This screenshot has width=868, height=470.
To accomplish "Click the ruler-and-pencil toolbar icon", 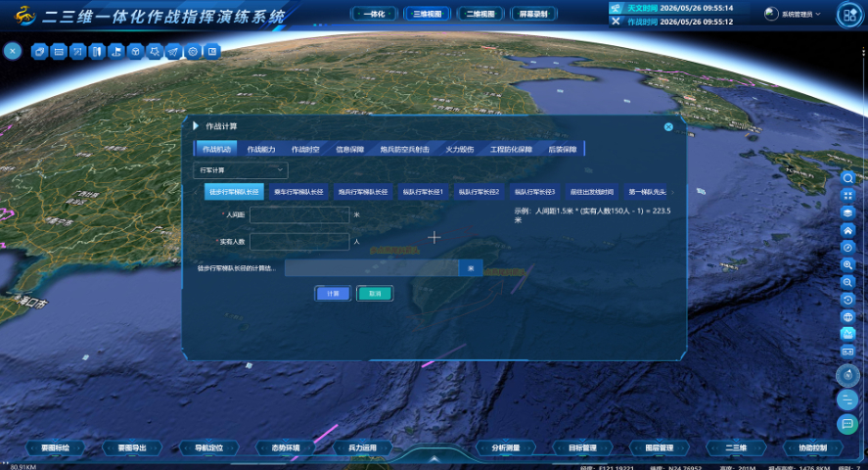I will (x=97, y=52).
